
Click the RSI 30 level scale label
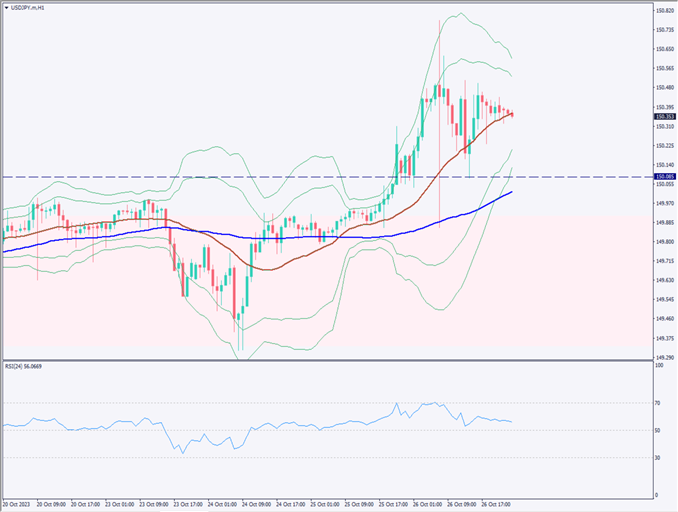pyautogui.click(x=658, y=457)
